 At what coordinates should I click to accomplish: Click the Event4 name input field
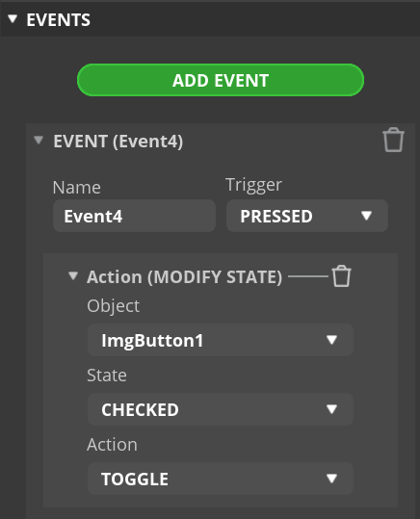tap(134, 216)
